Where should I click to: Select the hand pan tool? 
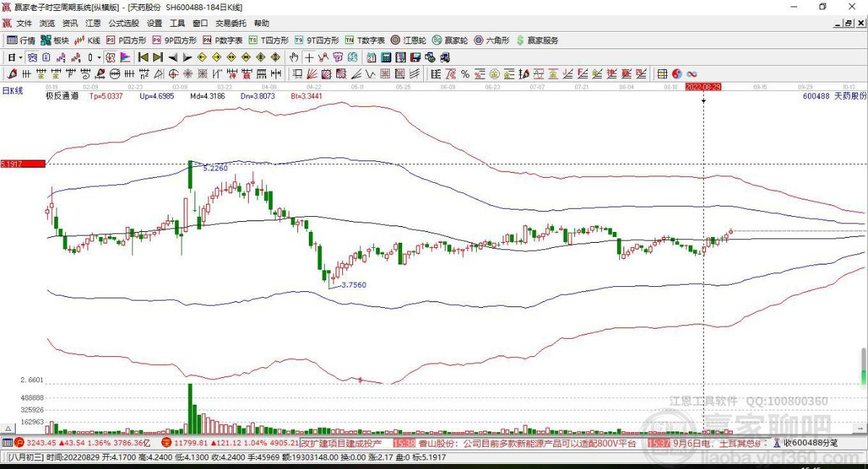pos(294,57)
